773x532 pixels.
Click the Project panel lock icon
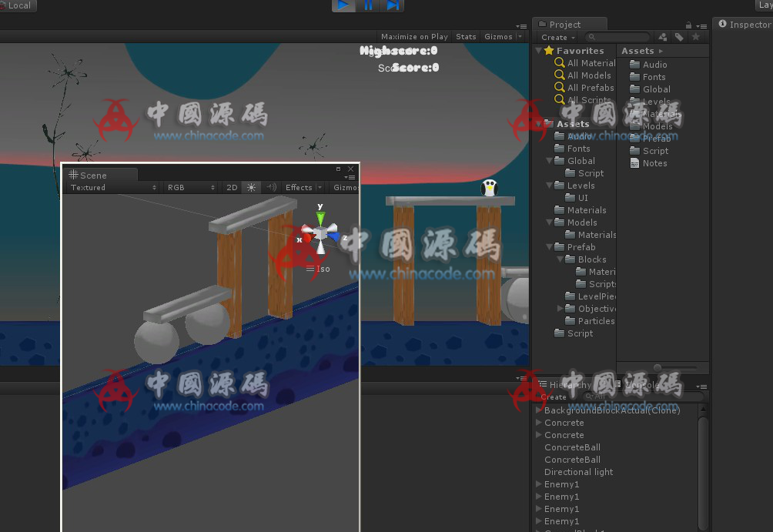(x=688, y=25)
